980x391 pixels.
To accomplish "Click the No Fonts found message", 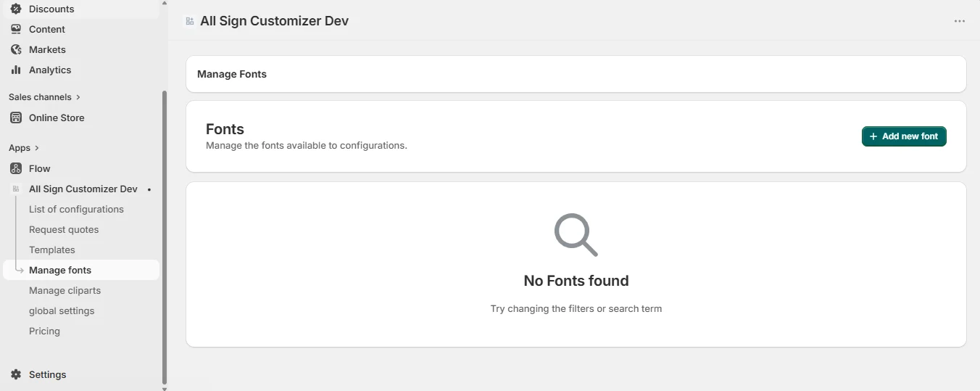I will tap(576, 281).
